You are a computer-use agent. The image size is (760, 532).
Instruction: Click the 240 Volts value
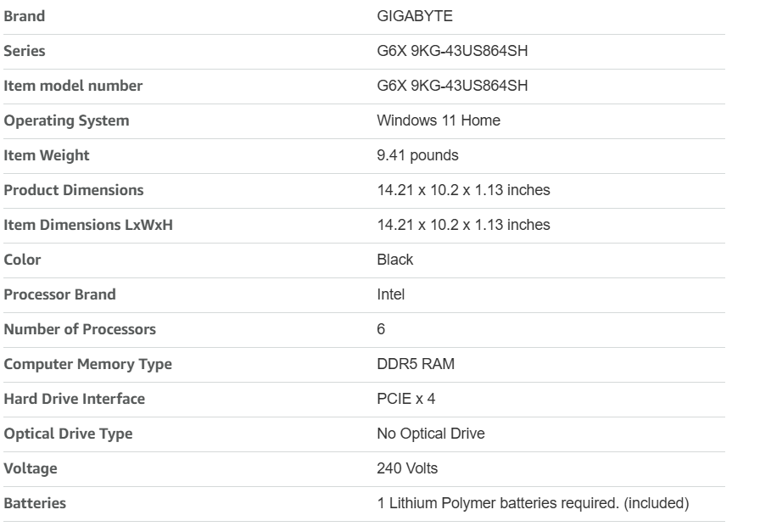(407, 468)
